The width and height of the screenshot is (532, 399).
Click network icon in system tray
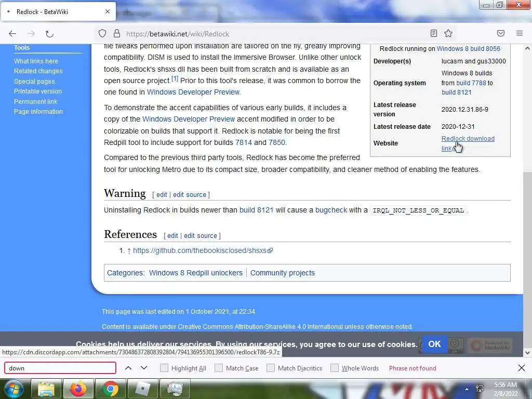480,389
